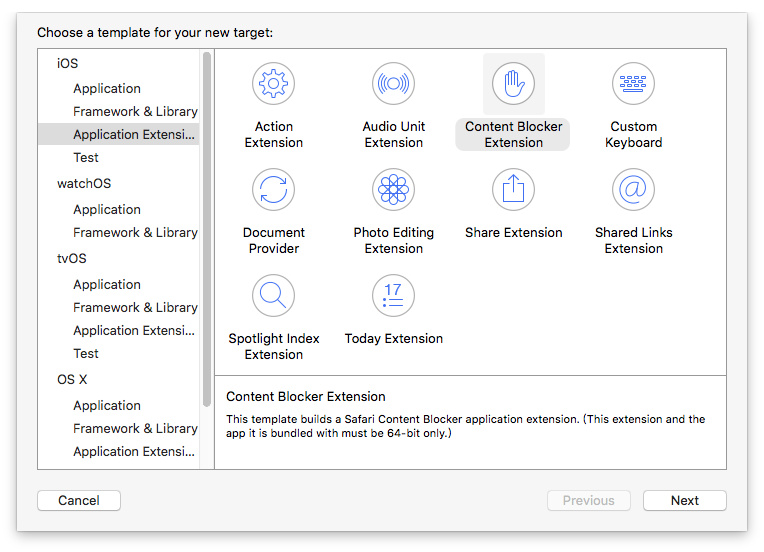This screenshot has width=764, height=552.
Task: Open the Application category under watchOS
Action: click(107, 209)
